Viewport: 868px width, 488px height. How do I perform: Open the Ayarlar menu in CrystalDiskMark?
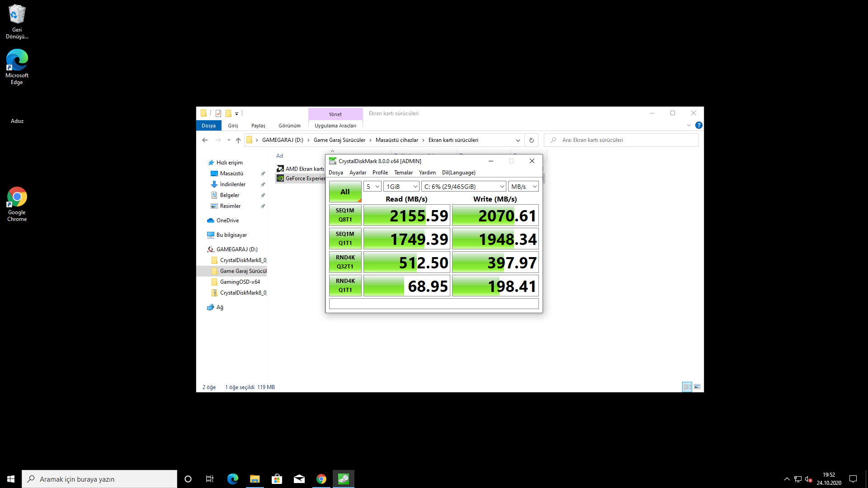(x=358, y=173)
